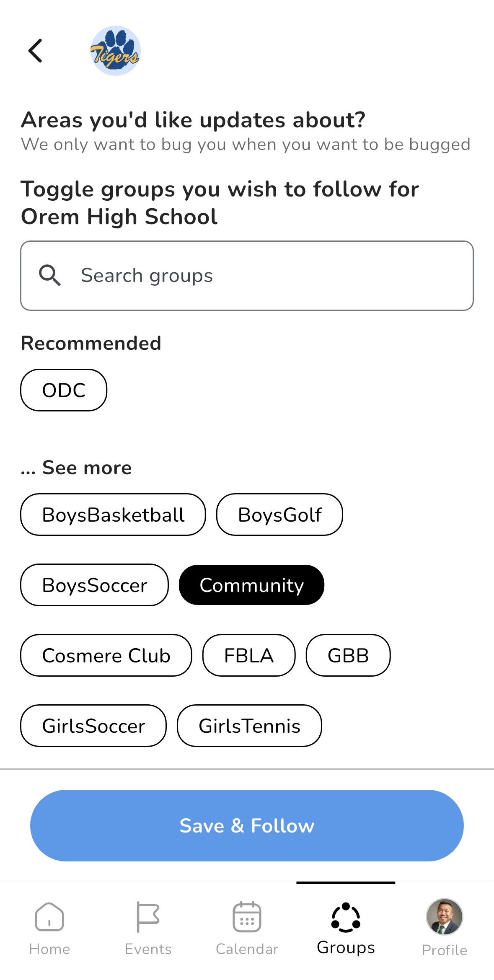Unfollow the Community group chip
This screenshot has height=980, width=494.
coord(251,585)
